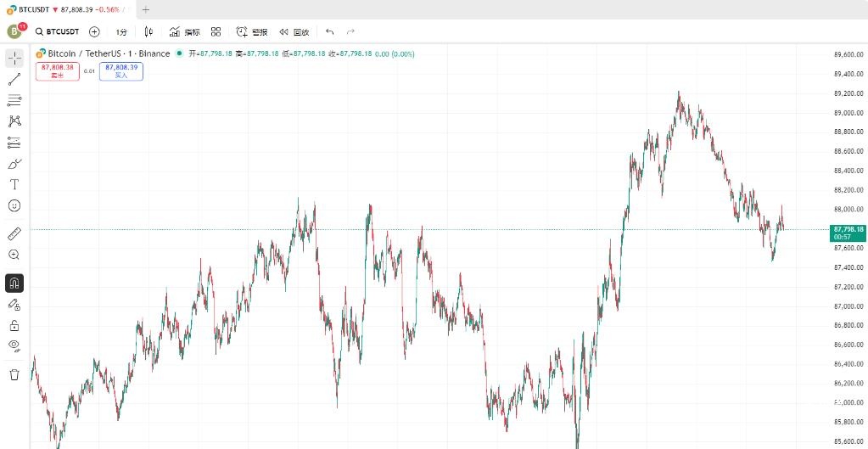
Task: Toggle magnet mode in left toolbar
Action: coord(14,283)
